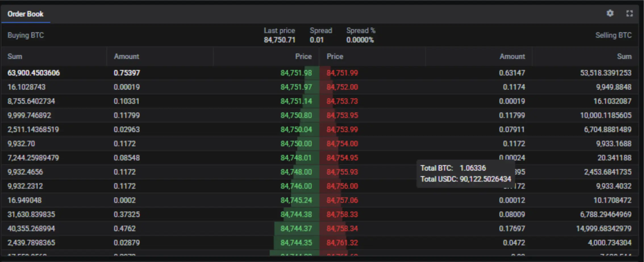Select bid price 84,744.37

click(296, 229)
